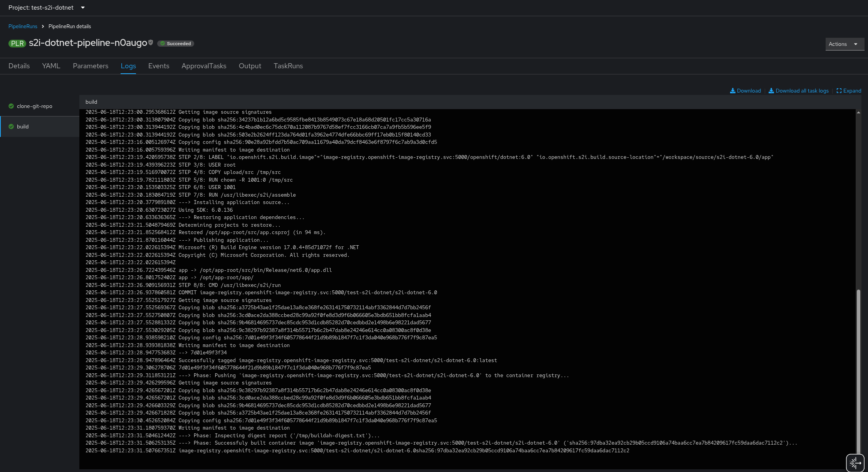This screenshot has width=868, height=472.
Task: Go back to the PipelineRuns breadcrumb link
Action: pyautogui.click(x=23, y=27)
